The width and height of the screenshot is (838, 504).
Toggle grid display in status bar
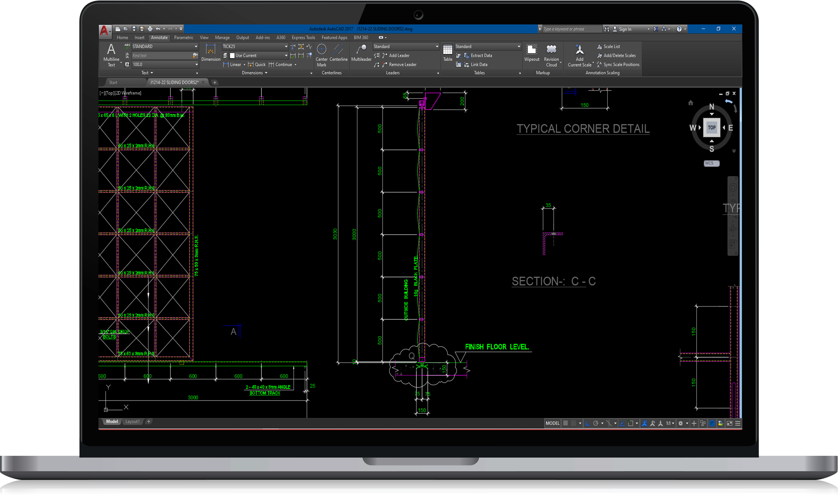click(566, 423)
